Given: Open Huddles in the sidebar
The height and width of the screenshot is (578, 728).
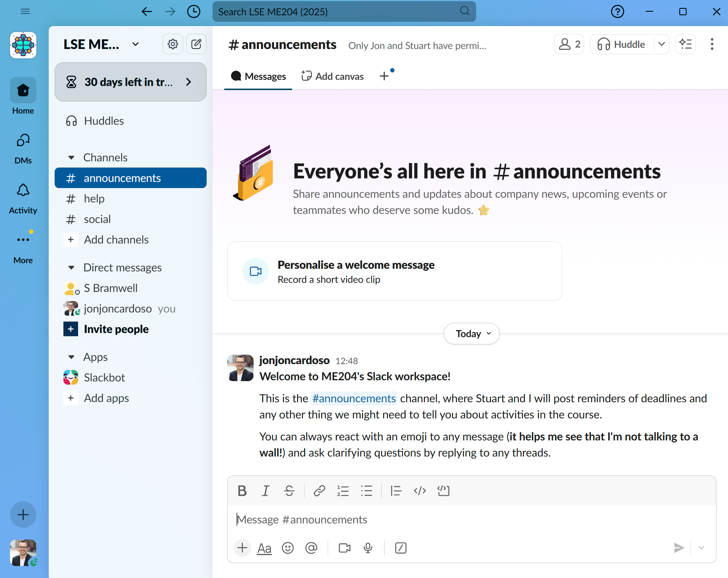Looking at the screenshot, I should click(130, 121).
